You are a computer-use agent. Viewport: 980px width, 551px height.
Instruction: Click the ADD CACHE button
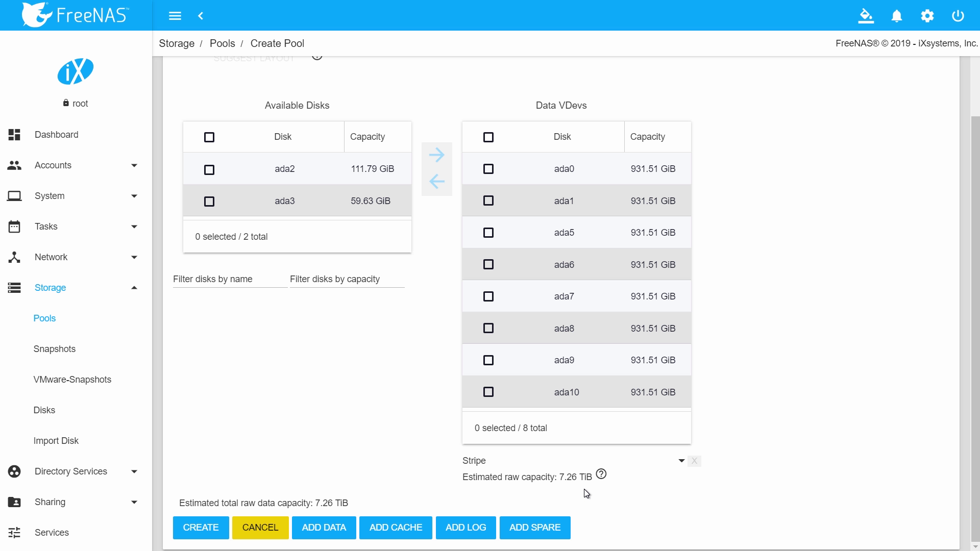pyautogui.click(x=396, y=528)
